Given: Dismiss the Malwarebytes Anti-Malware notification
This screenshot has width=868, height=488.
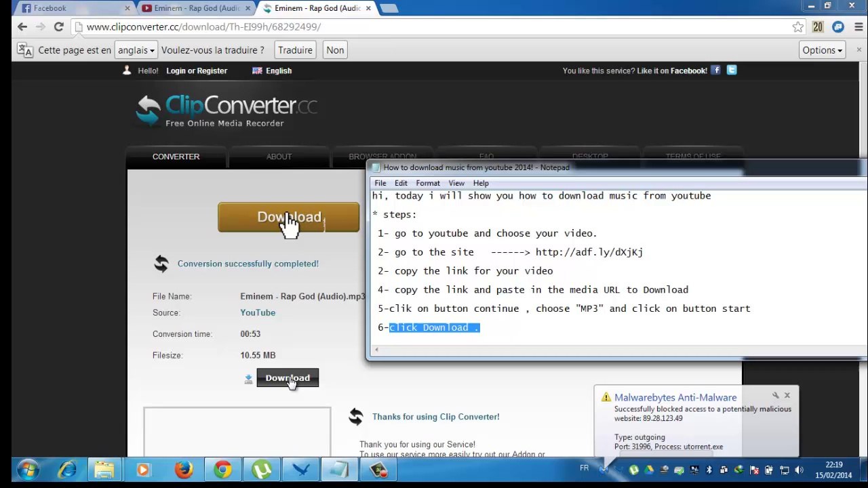Looking at the screenshot, I should pos(787,395).
